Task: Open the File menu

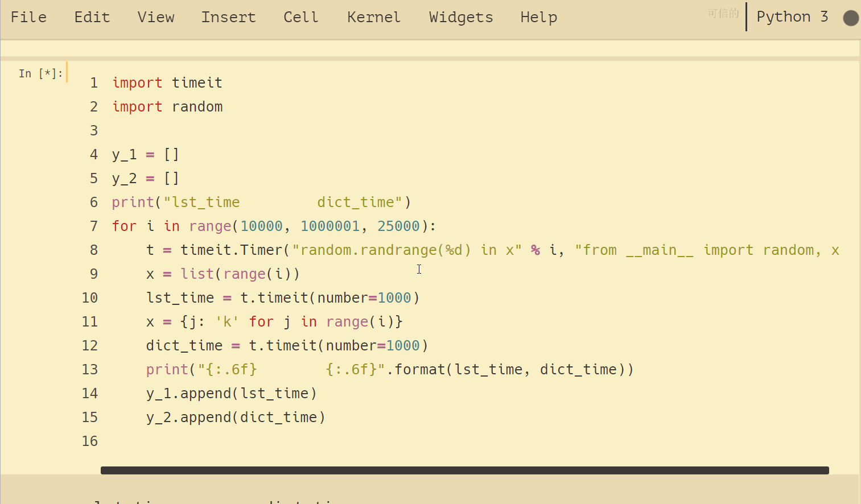Action: [x=28, y=17]
